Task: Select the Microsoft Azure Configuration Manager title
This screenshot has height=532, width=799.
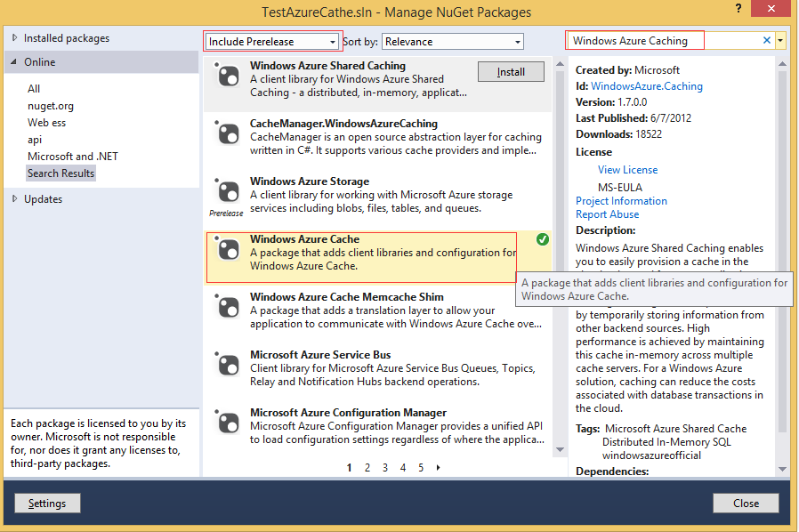Action: 348,412
